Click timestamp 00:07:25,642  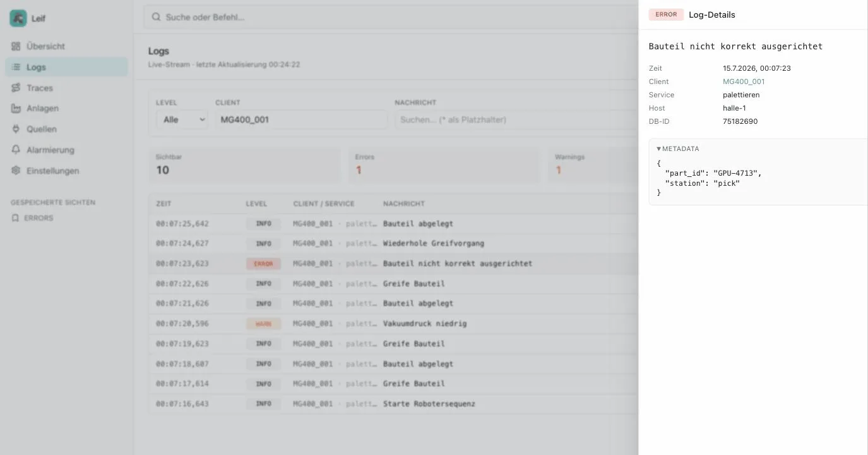coord(182,224)
